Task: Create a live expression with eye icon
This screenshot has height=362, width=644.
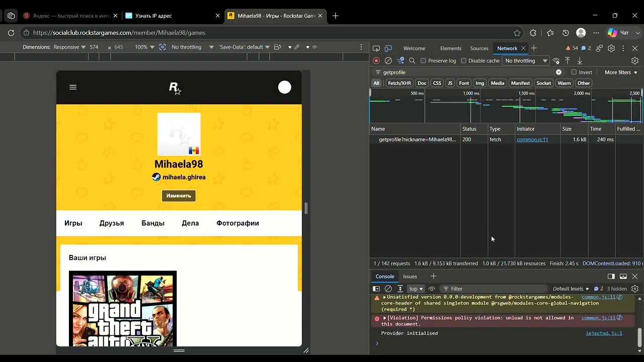Action: point(432,289)
